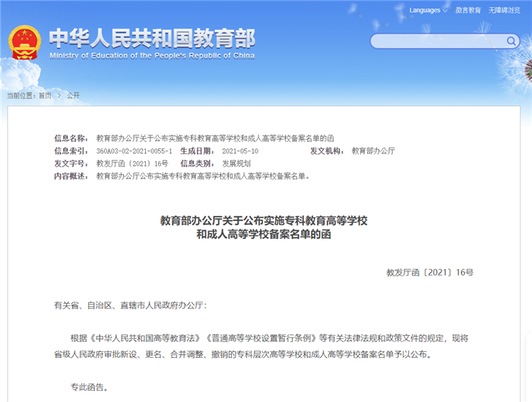
Task: Open the 公开 breadcrumb link
Action: click(73, 96)
